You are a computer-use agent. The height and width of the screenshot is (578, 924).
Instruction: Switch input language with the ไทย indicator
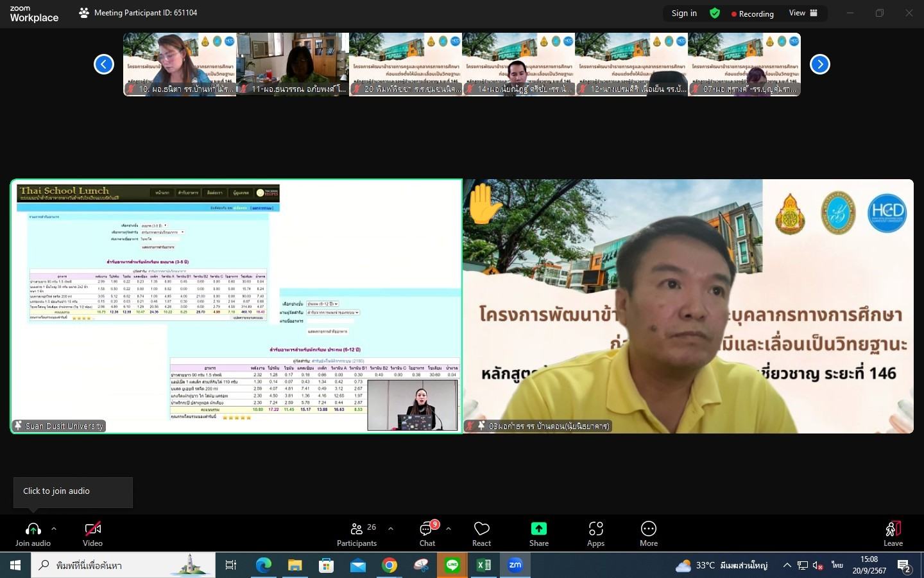pos(837,565)
